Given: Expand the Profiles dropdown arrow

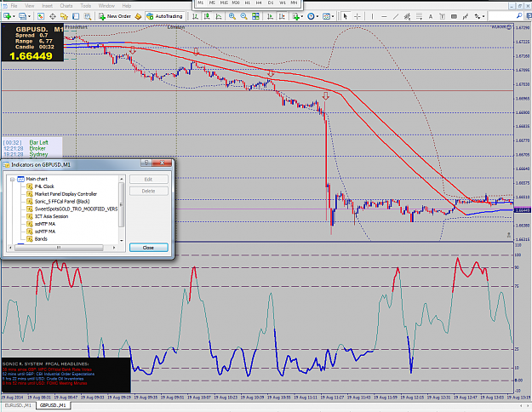Looking at the screenshot, I should pyautogui.click(x=29, y=16).
